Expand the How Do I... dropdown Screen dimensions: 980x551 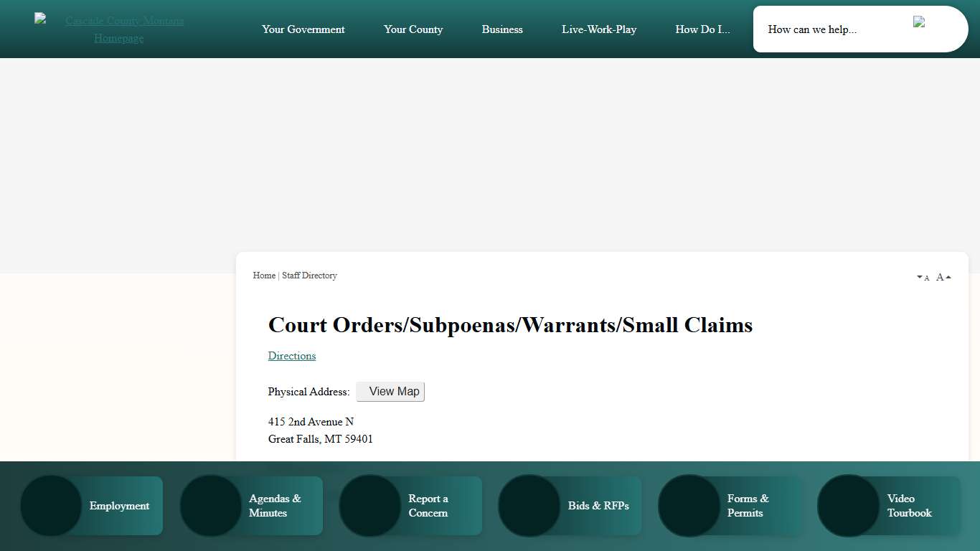pyautogui.click(x=702, y=29)
